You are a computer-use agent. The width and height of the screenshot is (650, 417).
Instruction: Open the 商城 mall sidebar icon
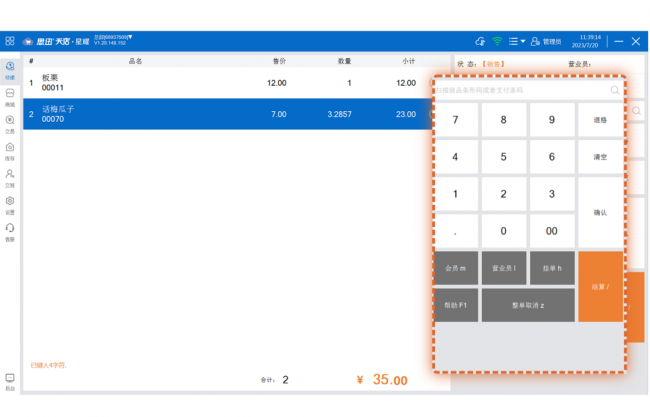point(10,97)
